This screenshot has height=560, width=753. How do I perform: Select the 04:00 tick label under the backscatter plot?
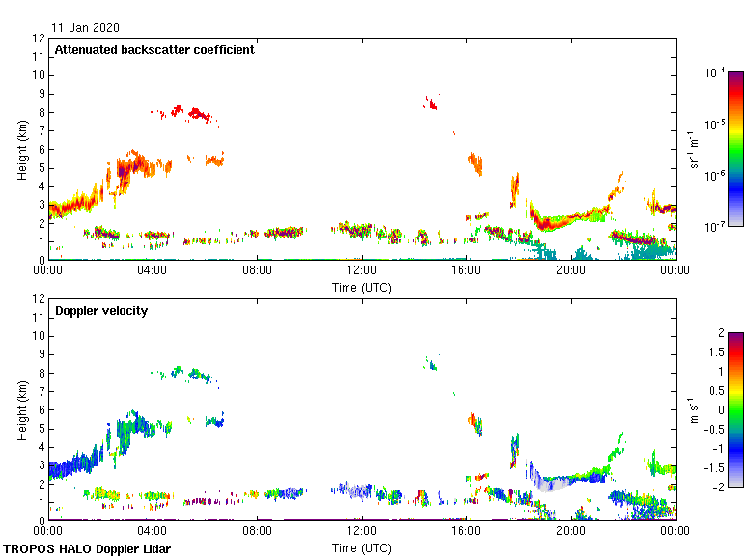coord(153,271)
